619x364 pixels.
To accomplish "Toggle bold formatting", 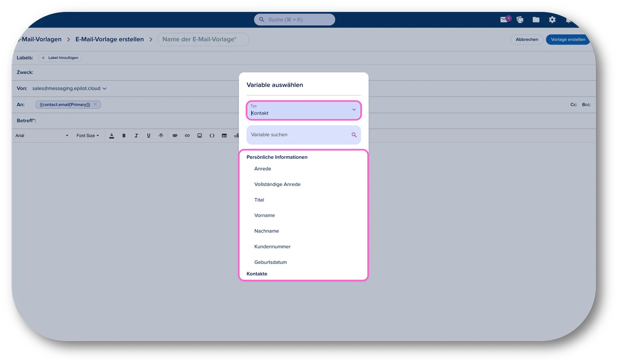I will [124, 136].
